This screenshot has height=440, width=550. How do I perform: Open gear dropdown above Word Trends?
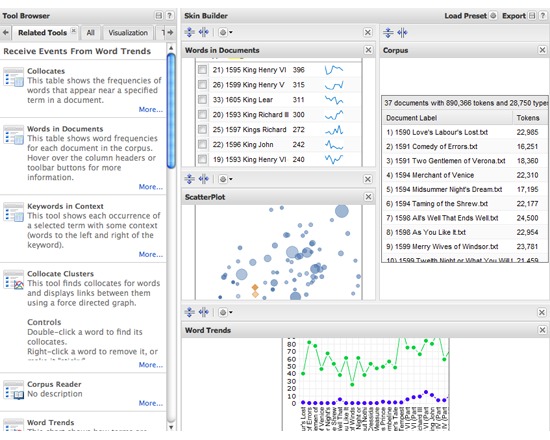[226, 312]
